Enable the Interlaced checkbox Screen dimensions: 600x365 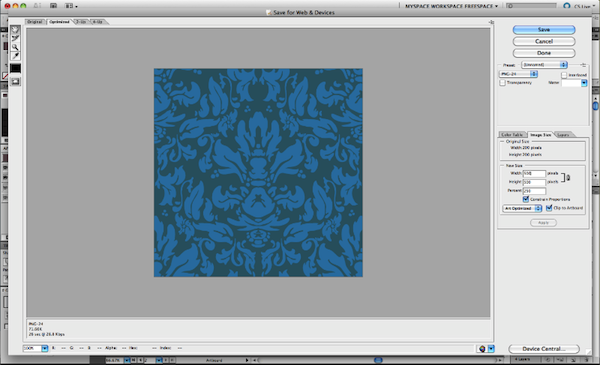[x=564, y=75]
